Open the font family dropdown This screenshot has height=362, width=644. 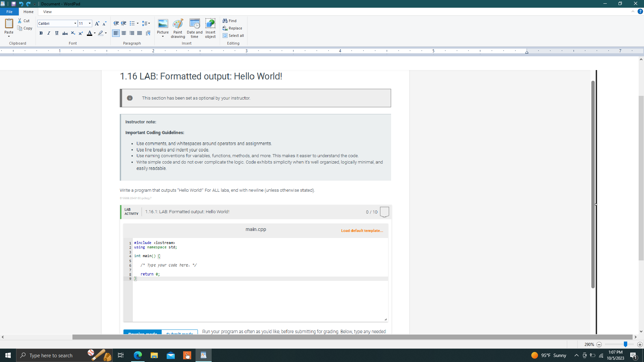pos(75,23)
